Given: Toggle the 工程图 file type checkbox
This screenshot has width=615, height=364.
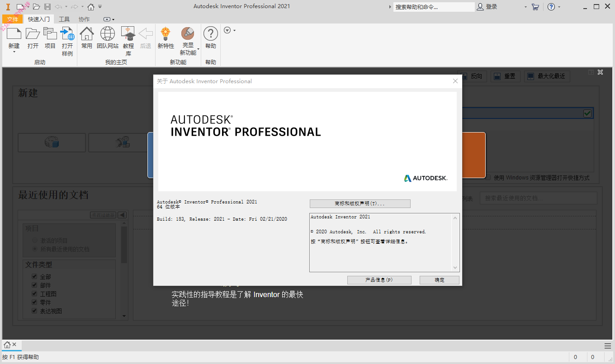Looking at the screenshot, I should 34,293.
